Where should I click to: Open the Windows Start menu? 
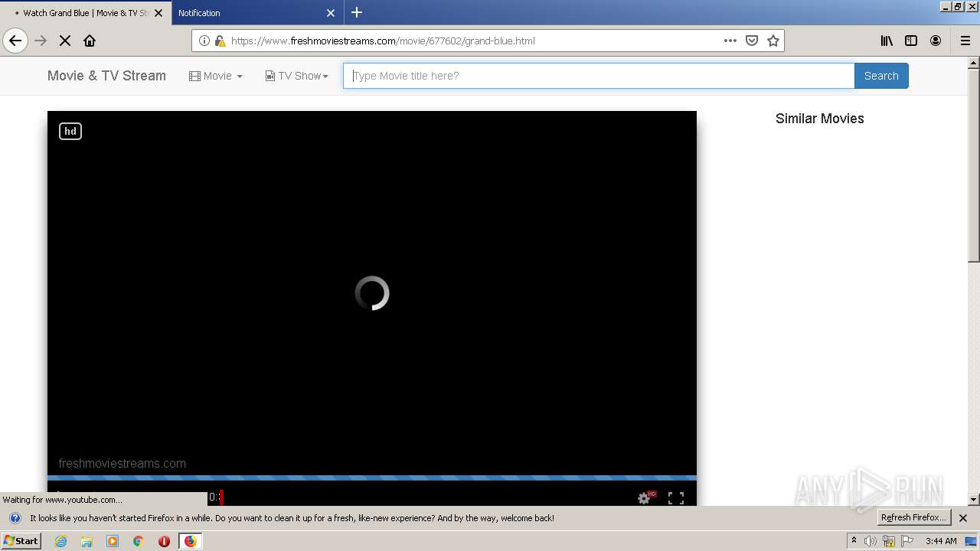tap(21, 541)
